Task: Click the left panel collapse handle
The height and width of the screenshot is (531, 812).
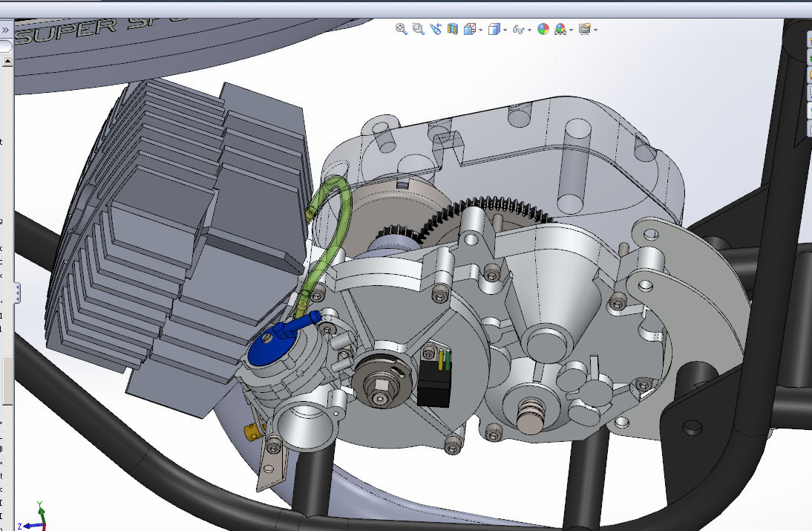Action: pyautogui.click(x=16, y=292)
